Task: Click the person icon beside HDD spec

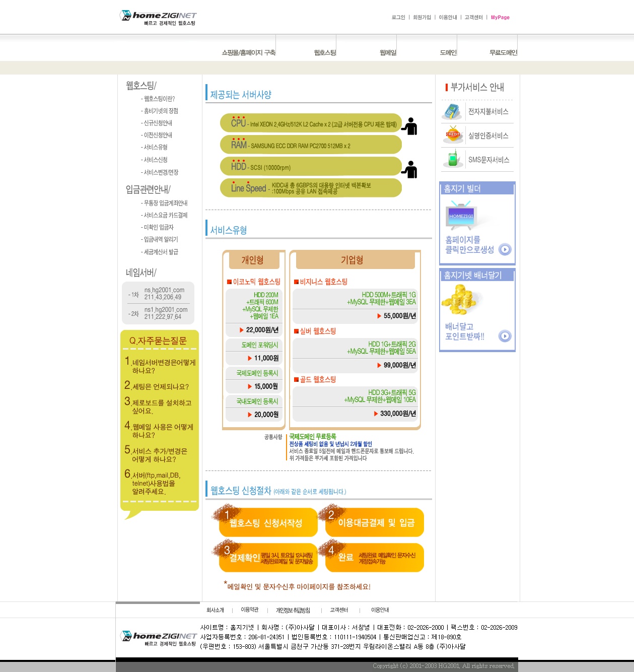Action: 410,169
